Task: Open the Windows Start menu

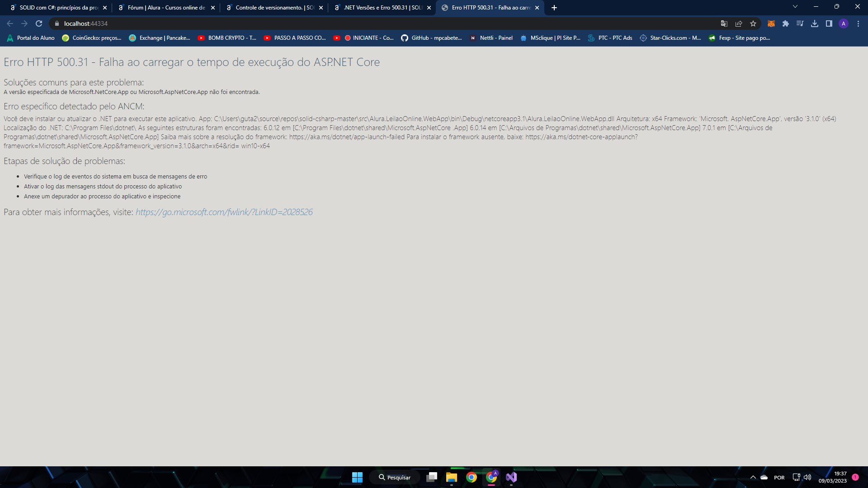Action: coord(357,477)
